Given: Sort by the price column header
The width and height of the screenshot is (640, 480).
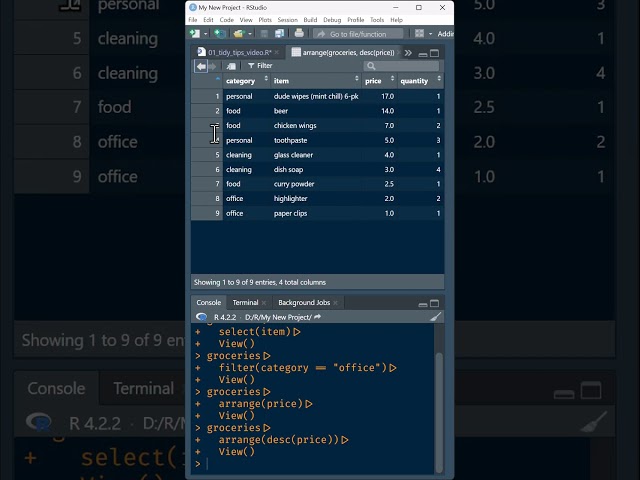Looking at the screenshot, I should coord(380,81).
